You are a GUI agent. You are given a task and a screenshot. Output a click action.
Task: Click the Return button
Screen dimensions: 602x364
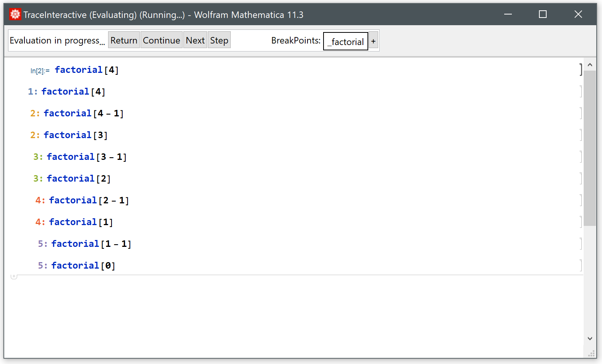click(x=124, y=40)
